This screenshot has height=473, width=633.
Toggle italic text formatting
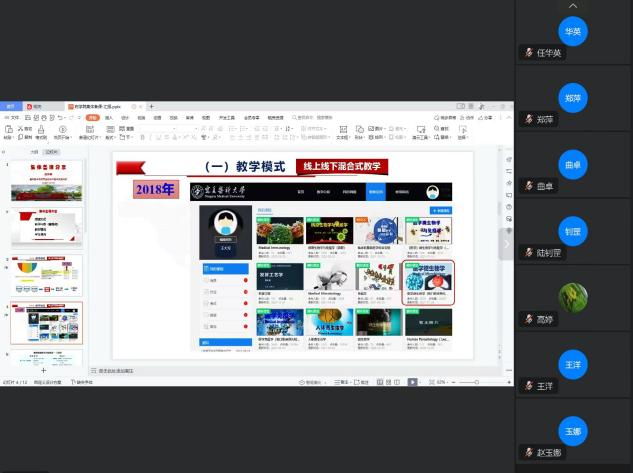(149, 136)
